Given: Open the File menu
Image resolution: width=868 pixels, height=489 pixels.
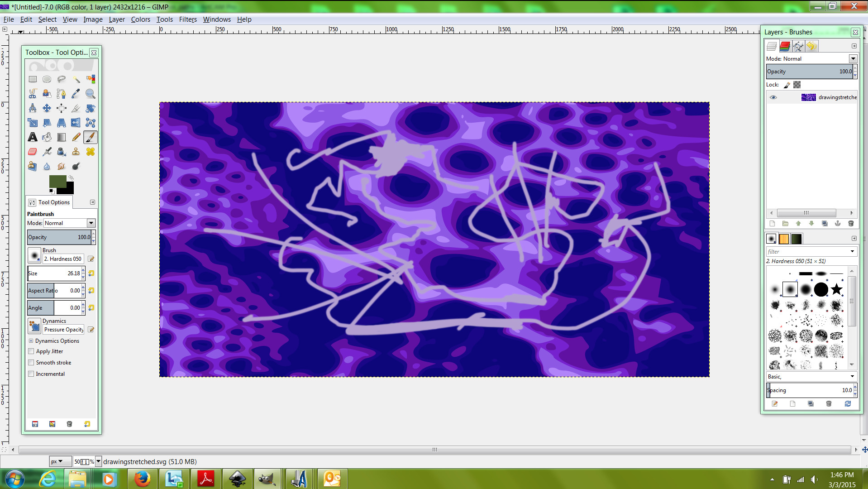Looking at the screenshot, I should (9, 19).
